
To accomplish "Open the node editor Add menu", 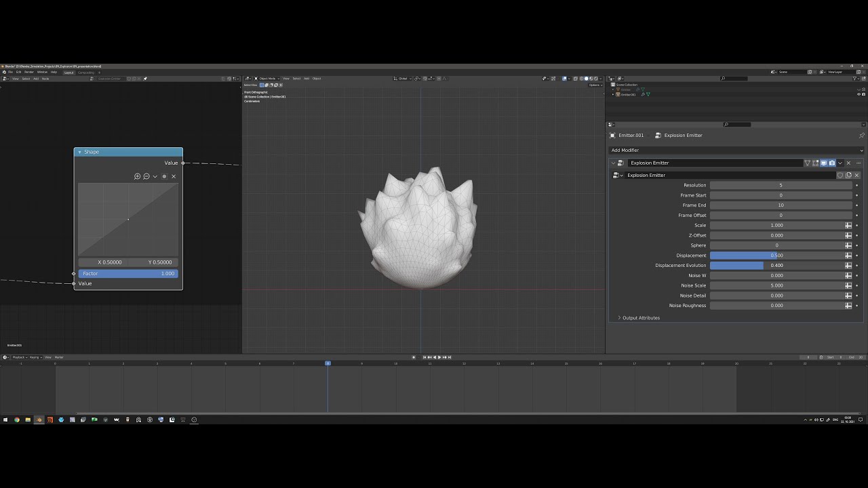I will [35, 79].
